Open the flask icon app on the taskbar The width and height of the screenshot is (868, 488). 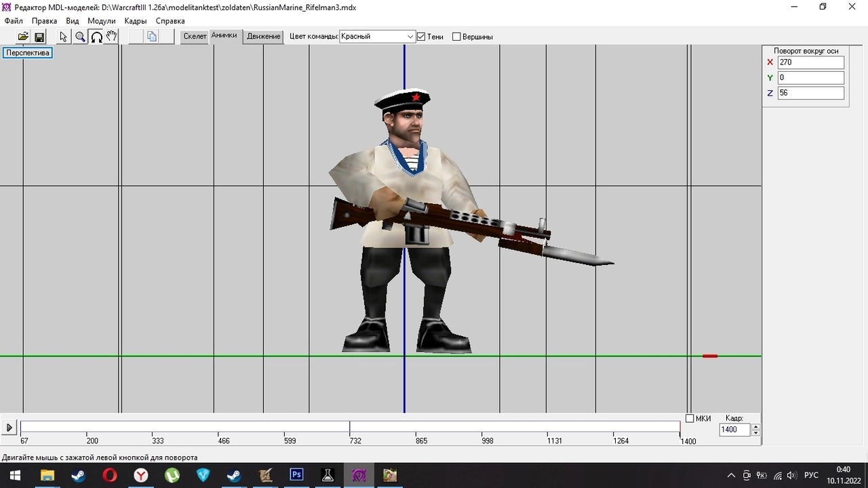tap(328, 475)
